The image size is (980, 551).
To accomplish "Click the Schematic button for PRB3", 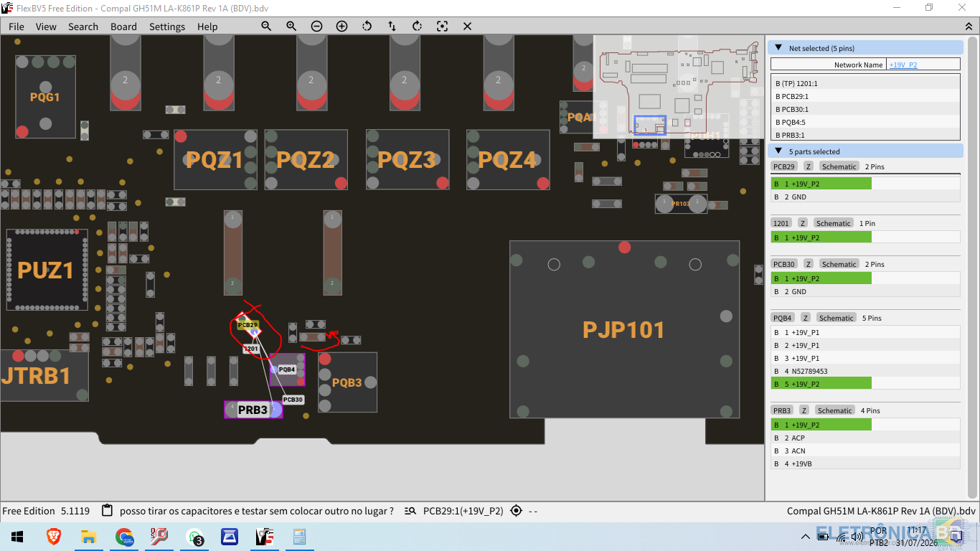I will click(835, 410).
